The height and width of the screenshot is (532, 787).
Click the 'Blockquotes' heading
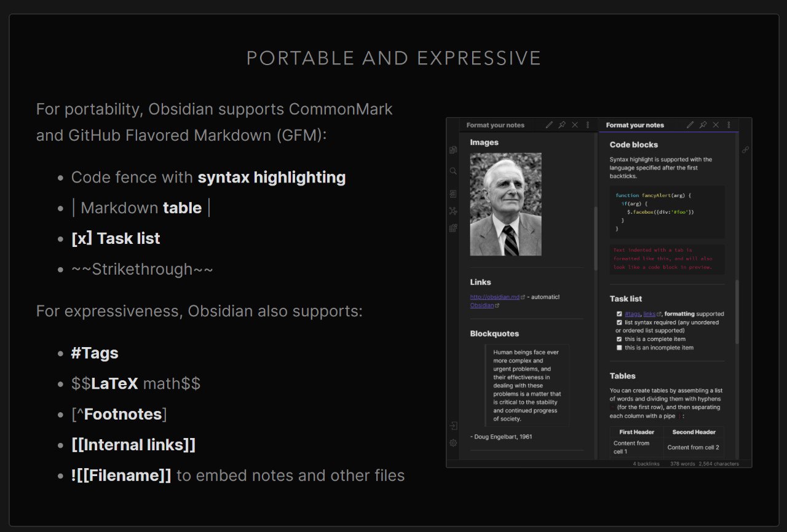tap(495, 334)
